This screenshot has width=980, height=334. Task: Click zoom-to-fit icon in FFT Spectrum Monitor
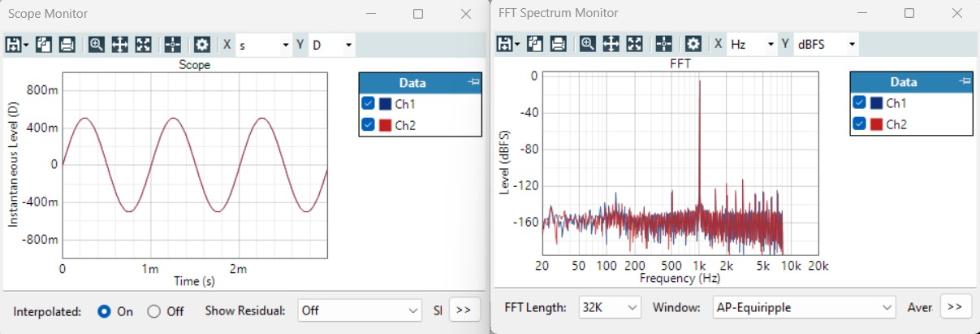coord(635,44)
